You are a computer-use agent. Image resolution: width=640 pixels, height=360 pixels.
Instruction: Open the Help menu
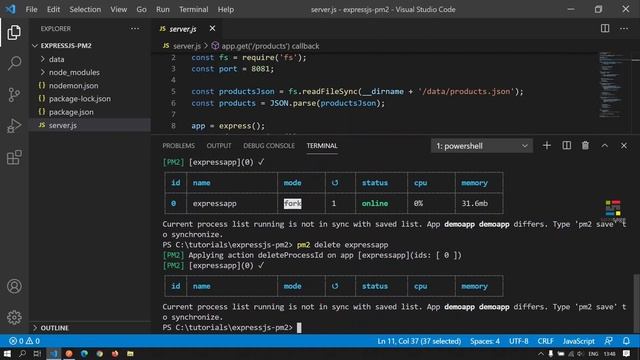click(x=225, y=9)
